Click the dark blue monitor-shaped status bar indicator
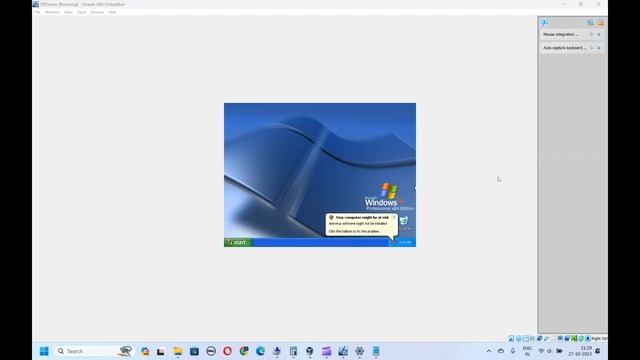 pos(560,338)
